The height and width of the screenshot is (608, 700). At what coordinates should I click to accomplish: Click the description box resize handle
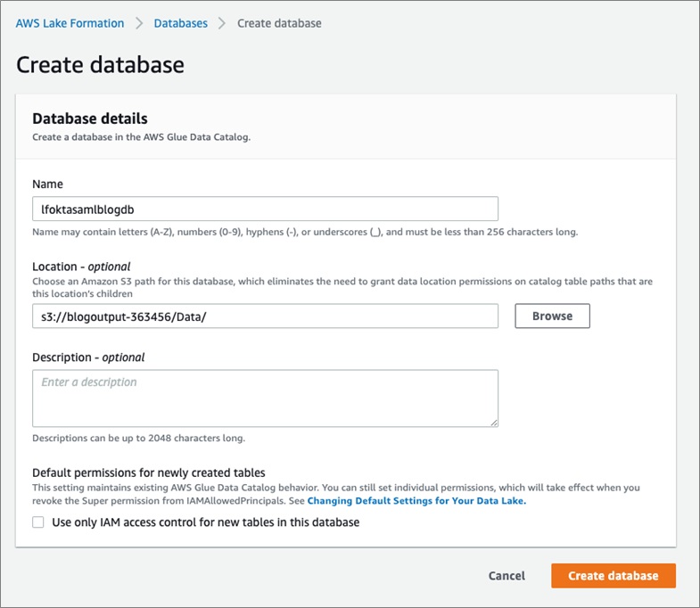click(494, 423)
